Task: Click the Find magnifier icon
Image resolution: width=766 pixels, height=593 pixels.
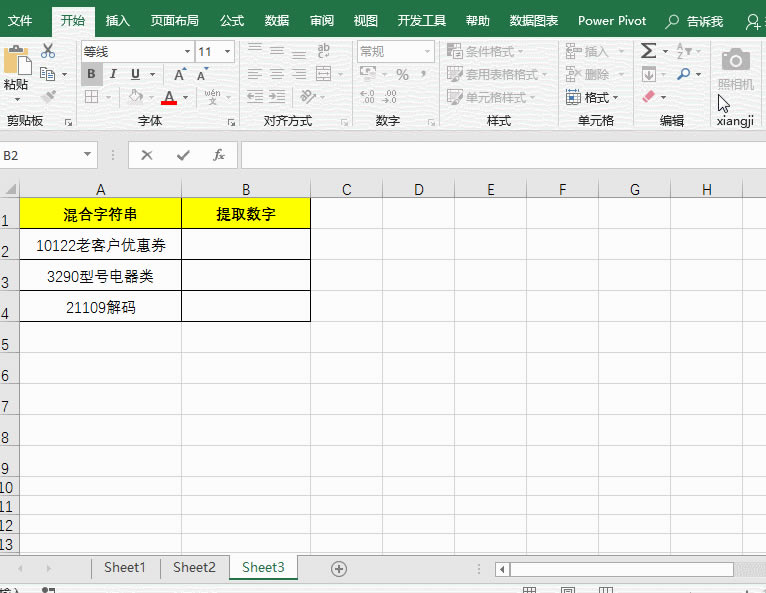Action: click(x=684, y=74)
